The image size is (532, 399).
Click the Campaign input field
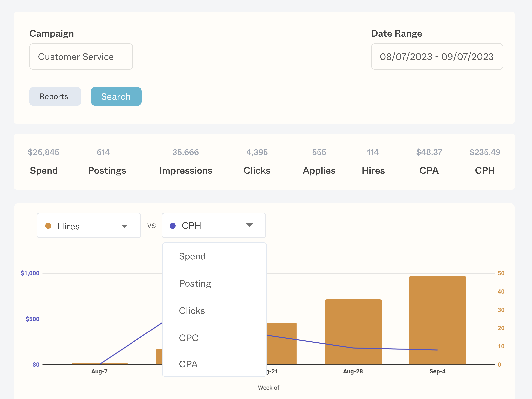click(x=81, y=57)
